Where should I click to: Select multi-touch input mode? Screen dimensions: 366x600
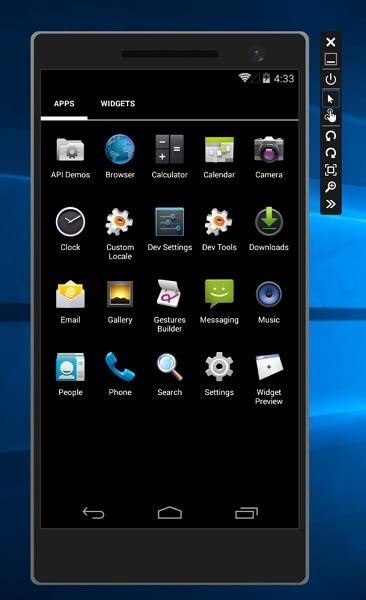331,116
